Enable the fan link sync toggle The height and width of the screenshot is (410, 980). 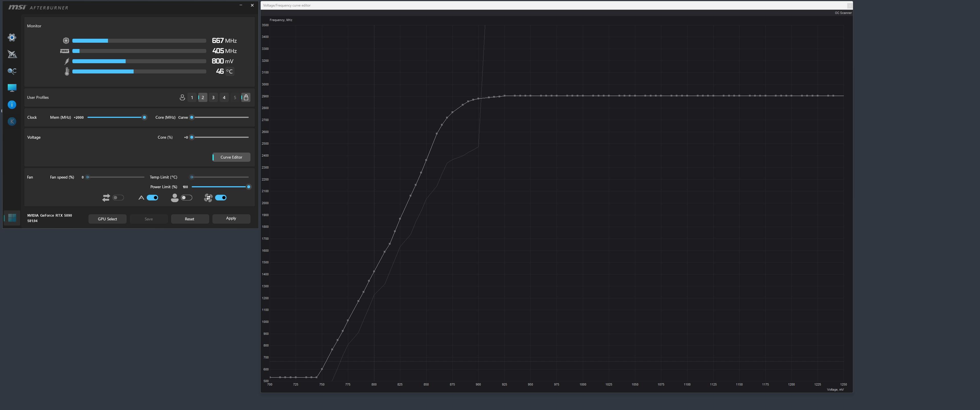click(118, 198)
